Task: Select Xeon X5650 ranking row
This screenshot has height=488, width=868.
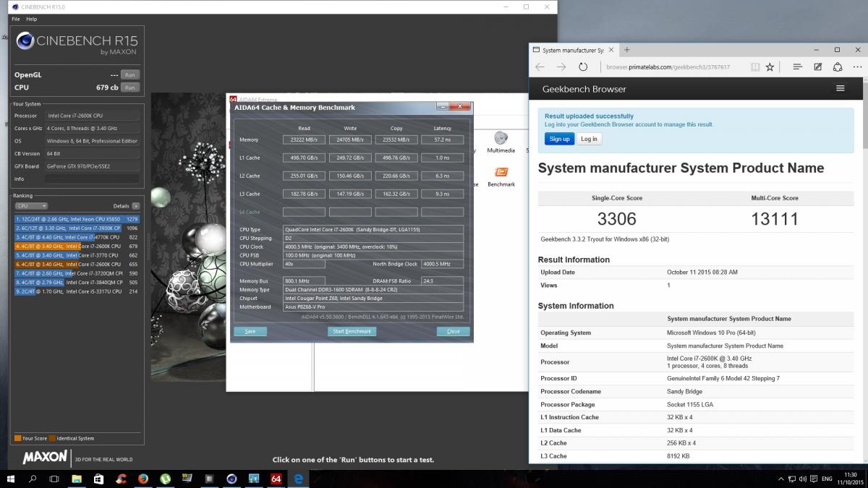Action: 78,218
